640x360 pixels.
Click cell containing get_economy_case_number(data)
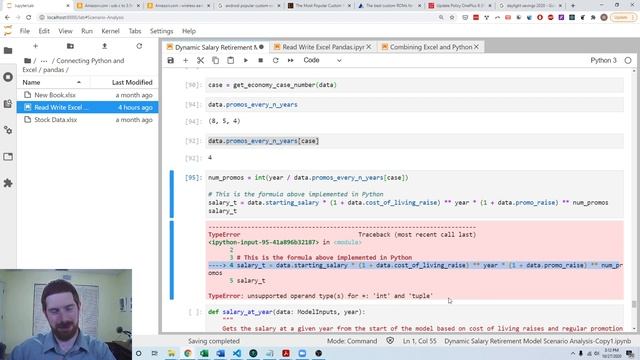414,85
